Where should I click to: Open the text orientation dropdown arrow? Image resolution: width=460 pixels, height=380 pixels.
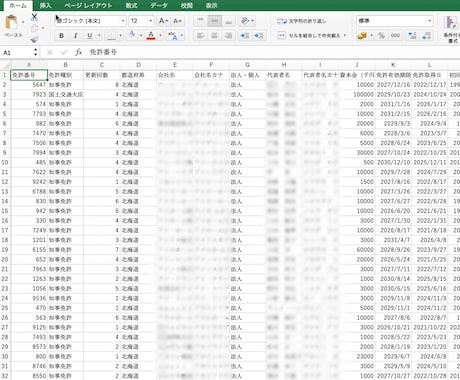pos(253,21)
